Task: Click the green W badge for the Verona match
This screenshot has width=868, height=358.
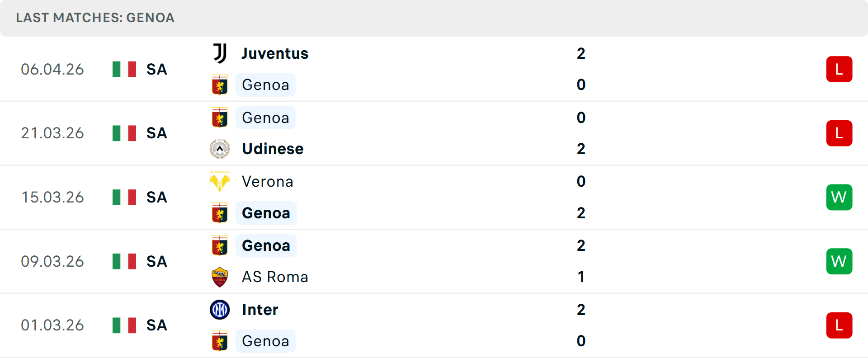Action: [x=839, y=197]
